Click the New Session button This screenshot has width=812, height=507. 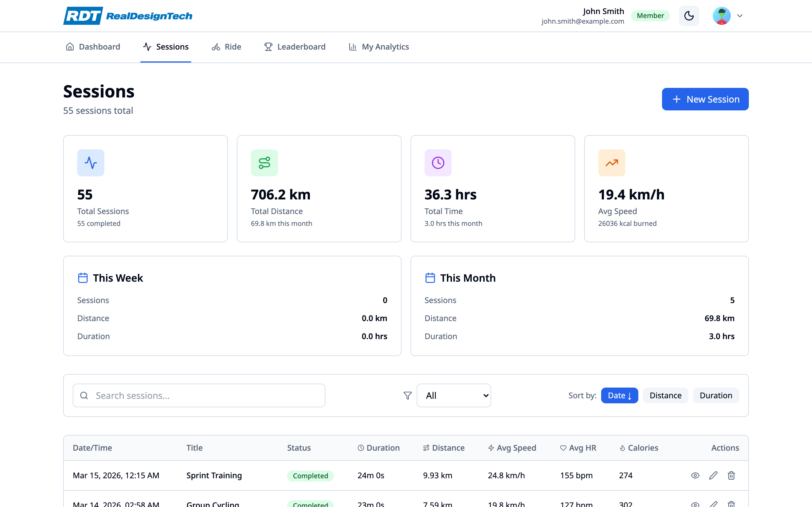(x=705, y=99)
